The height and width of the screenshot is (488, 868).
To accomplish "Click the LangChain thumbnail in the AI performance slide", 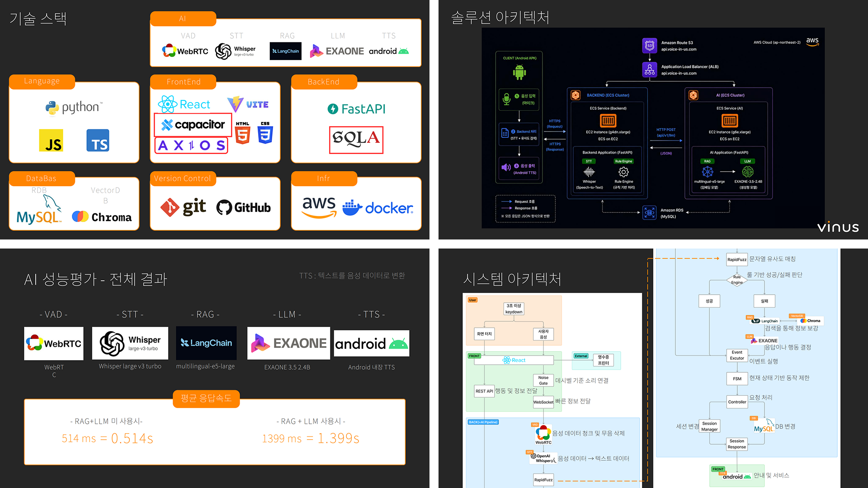I will pos(206,343).
